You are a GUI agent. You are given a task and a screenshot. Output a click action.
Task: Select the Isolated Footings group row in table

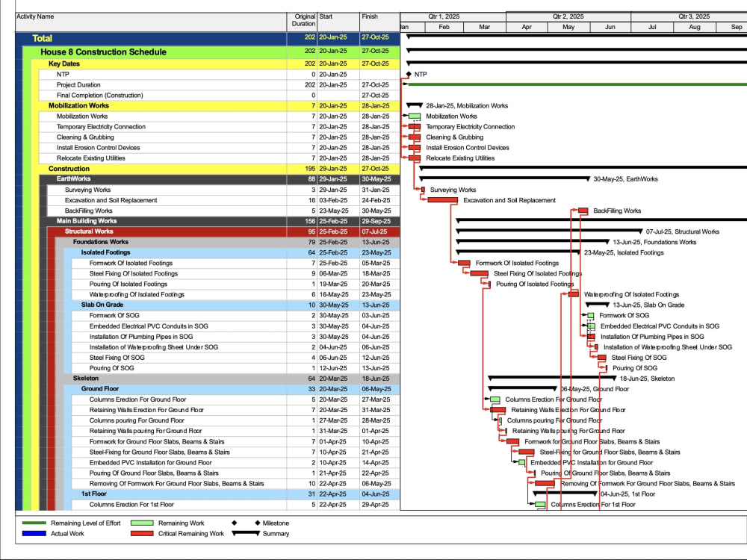[232, 252]
